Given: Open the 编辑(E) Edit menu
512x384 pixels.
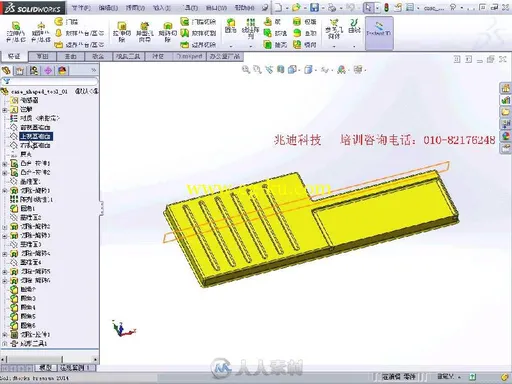Looking at the screenshot, I should (108, 7).
